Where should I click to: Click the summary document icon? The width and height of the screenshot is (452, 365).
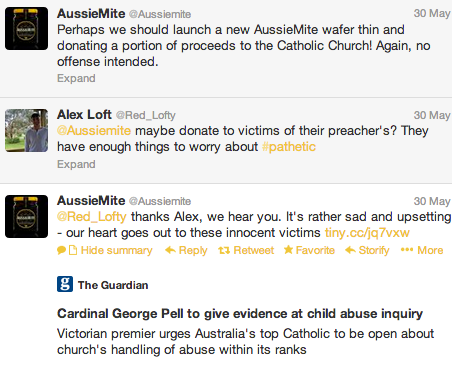(x=73, y=250)
